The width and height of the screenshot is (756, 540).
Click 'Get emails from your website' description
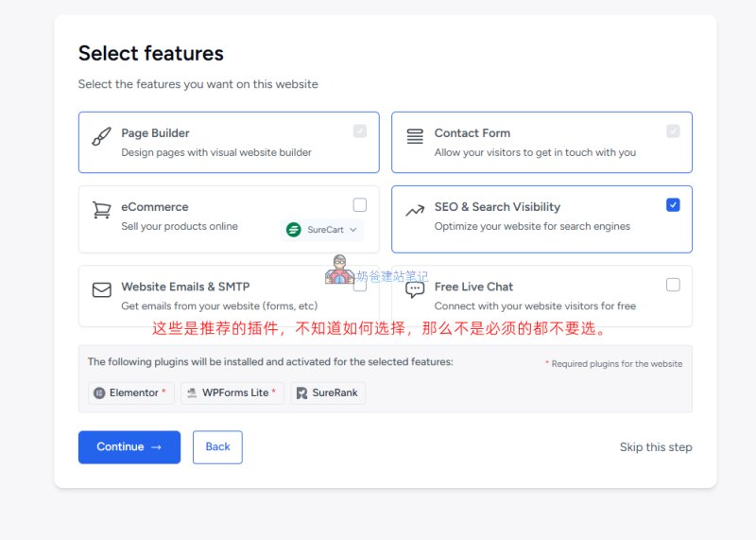(219, 306)
